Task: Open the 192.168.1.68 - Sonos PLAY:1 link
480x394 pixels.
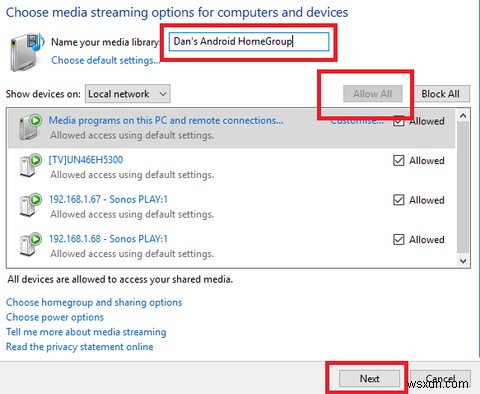Action: tap(108, 239)
